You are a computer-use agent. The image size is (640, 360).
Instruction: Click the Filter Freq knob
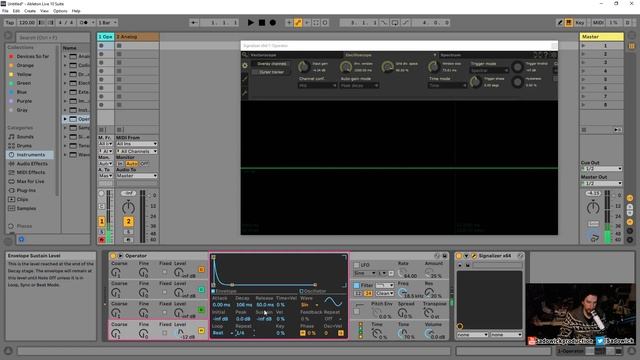tap(402, 292)
